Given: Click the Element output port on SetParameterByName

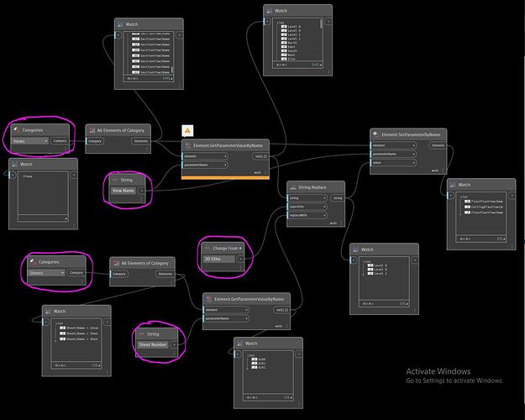Looking at the screenshot, I should coord(438,145).
